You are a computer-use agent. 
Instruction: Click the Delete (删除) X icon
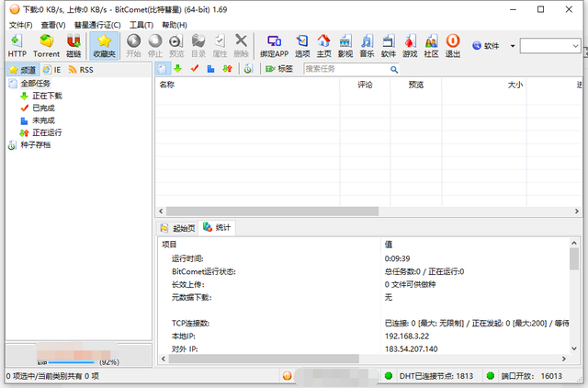point(241,46)
